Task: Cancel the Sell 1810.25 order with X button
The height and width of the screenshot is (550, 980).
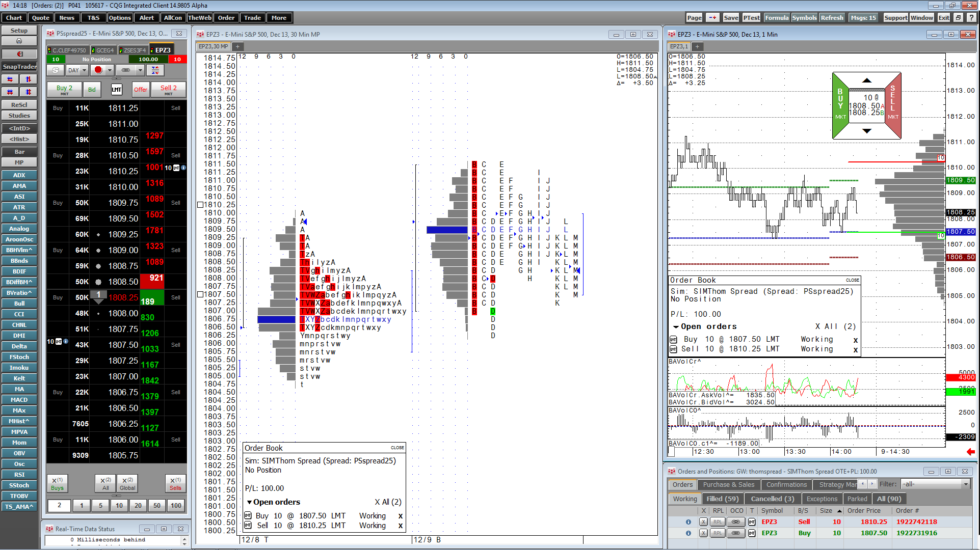Action: tap(703, 522)
